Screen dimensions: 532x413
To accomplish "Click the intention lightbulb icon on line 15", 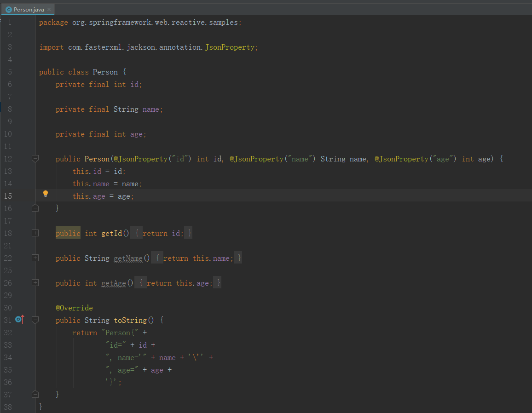I will tap(46, 194).
